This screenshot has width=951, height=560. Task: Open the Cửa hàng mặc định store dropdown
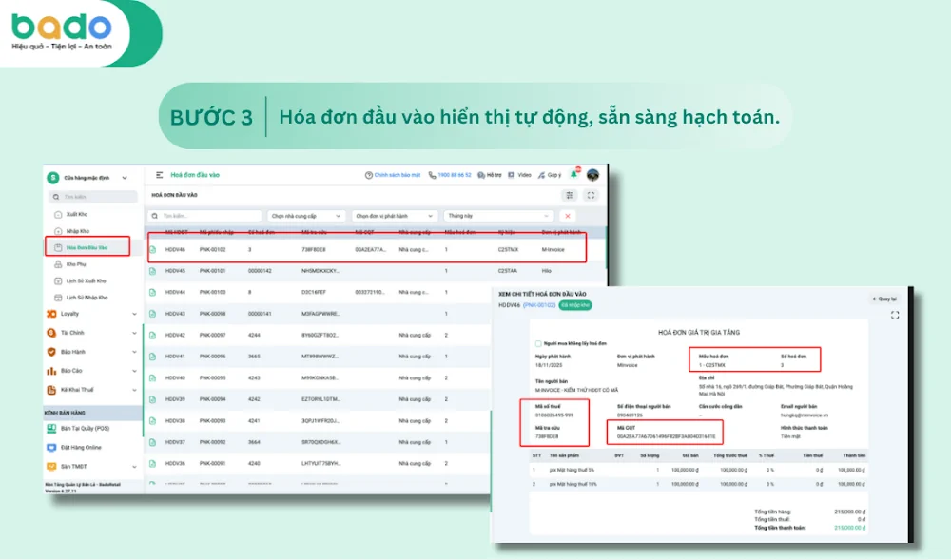(87, 178)
